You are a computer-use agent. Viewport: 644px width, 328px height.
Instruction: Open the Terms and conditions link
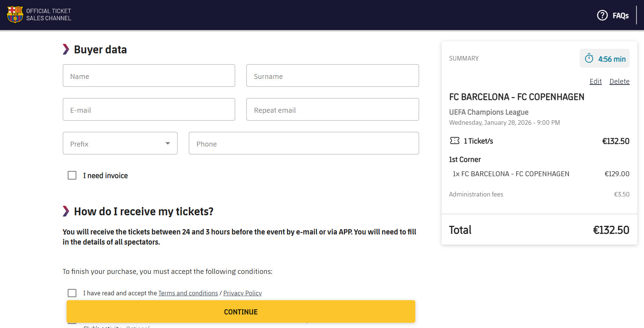point(188,293)
